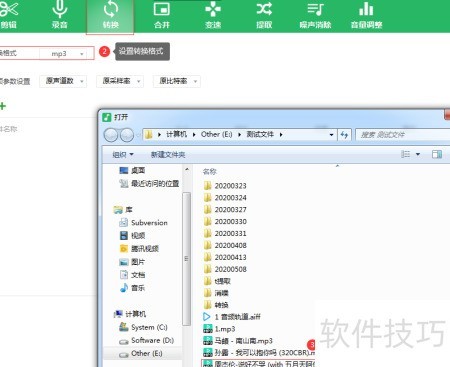Select the .aiff audio file
450x367 pixels.
point(232,317)
